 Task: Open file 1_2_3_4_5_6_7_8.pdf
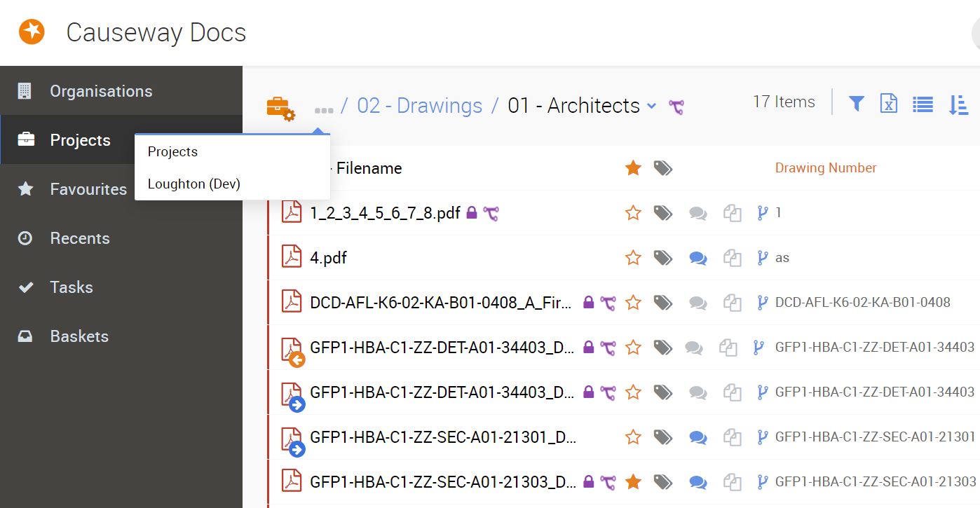[x=385, y=213]
